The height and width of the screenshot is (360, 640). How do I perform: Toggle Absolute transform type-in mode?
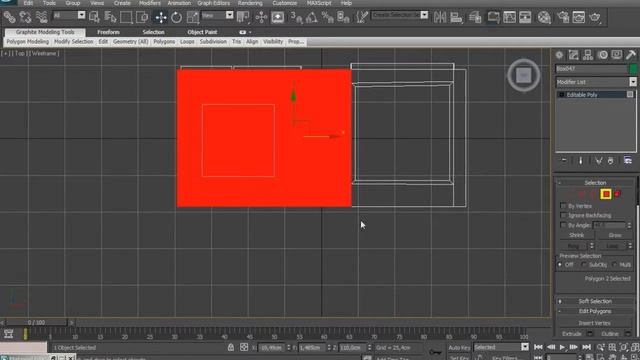tap(244, 347)
